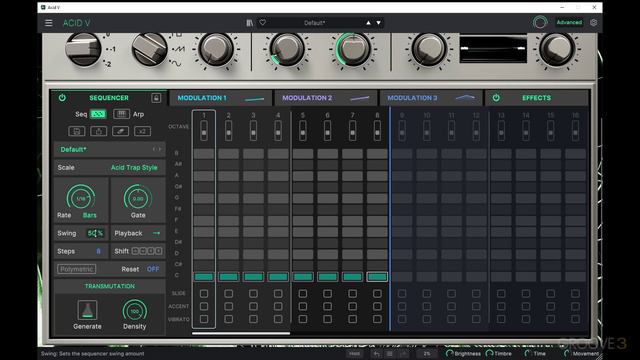Select previous preset with up arrow
This screenshot has height=360, width=640.
369,23
